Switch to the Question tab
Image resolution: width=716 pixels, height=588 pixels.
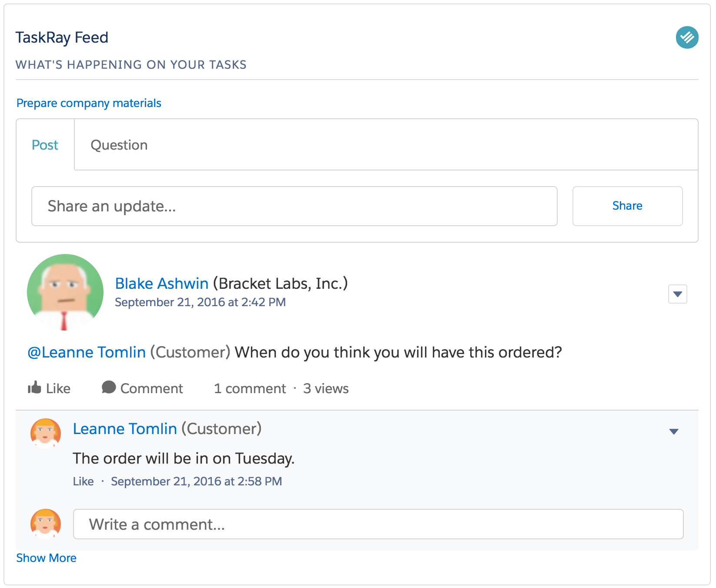tap(119, 145)
